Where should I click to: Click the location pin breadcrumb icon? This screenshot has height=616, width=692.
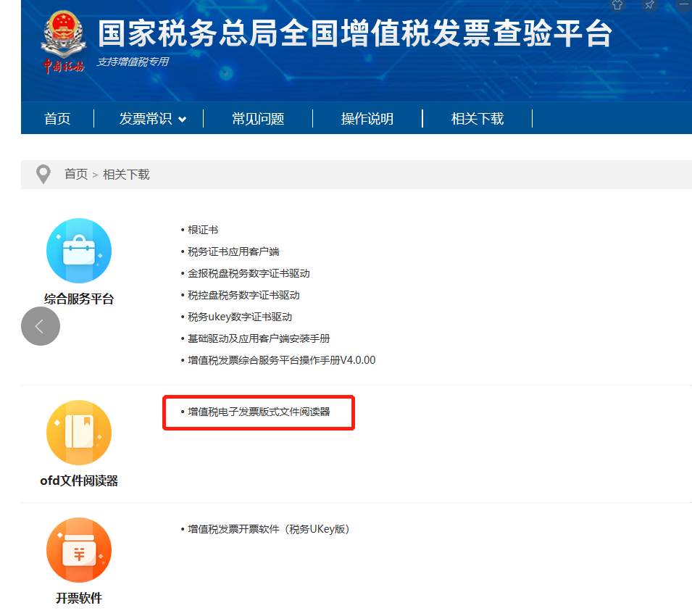43,175
